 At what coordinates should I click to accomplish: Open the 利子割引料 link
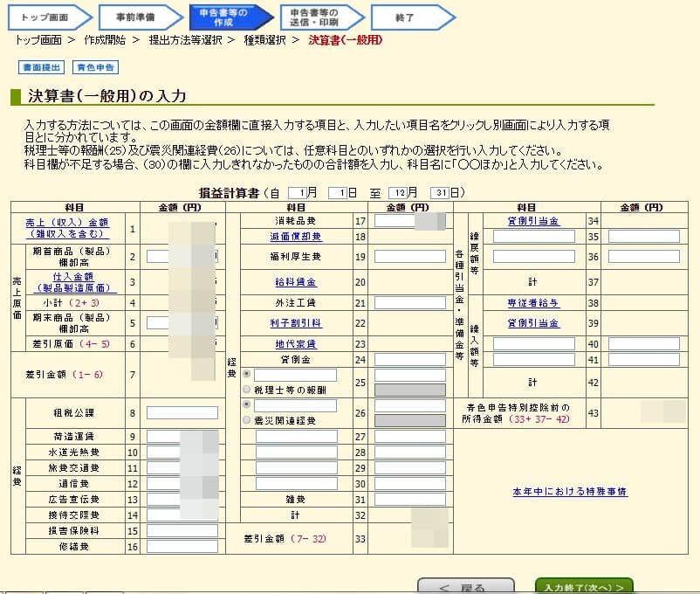pyautogui.click(x=296, y=323)
